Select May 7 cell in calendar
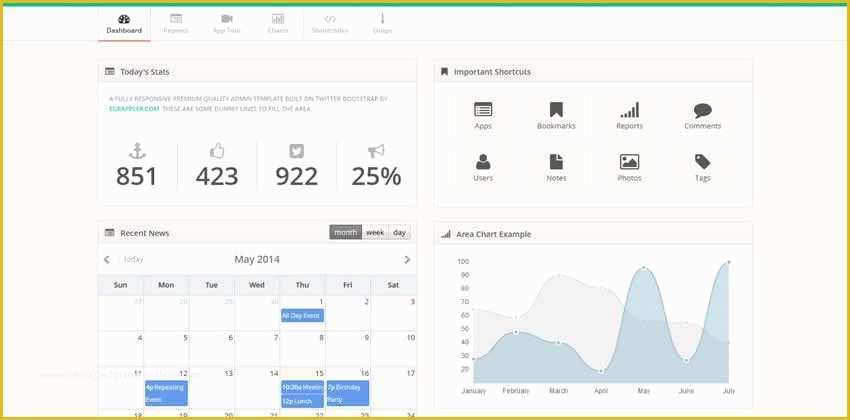Screen dimensions: 850x420 257,349
